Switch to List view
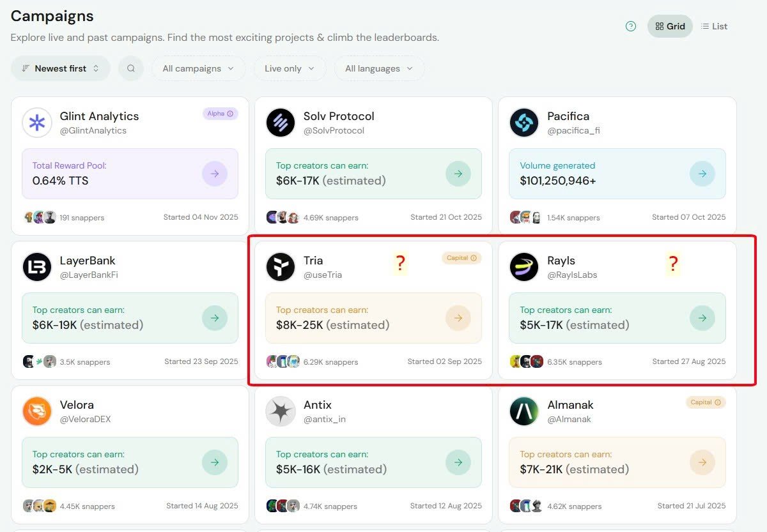The width and height of the screenshot is (767, 532). (x=714, y=26)
